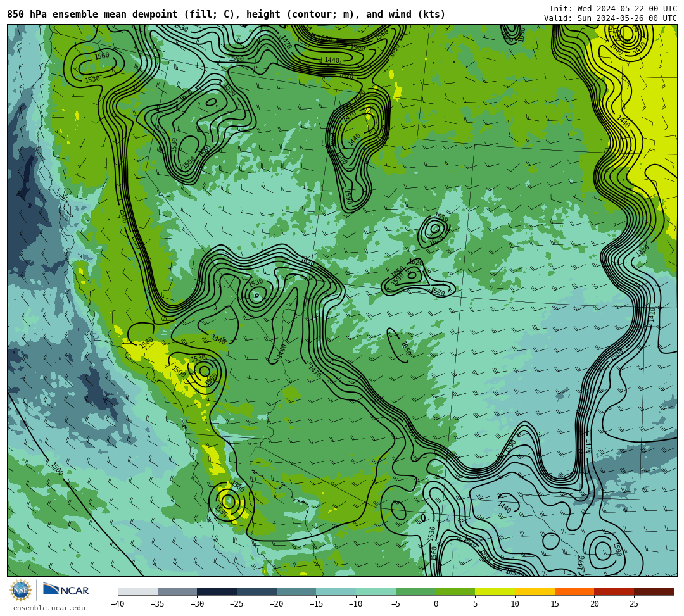This screenshot has width=684, height=616.
Task: Click the "−15" colorbar tick label
Action: 316,604
